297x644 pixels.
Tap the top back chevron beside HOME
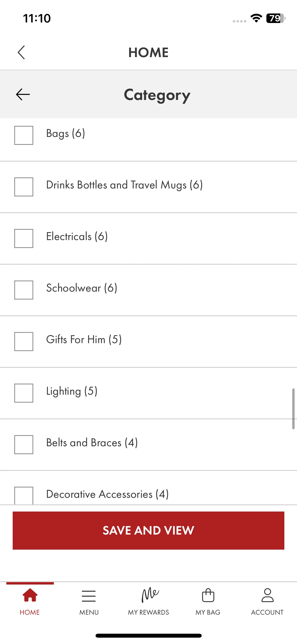pyautogui.click(x=21, y=52)
